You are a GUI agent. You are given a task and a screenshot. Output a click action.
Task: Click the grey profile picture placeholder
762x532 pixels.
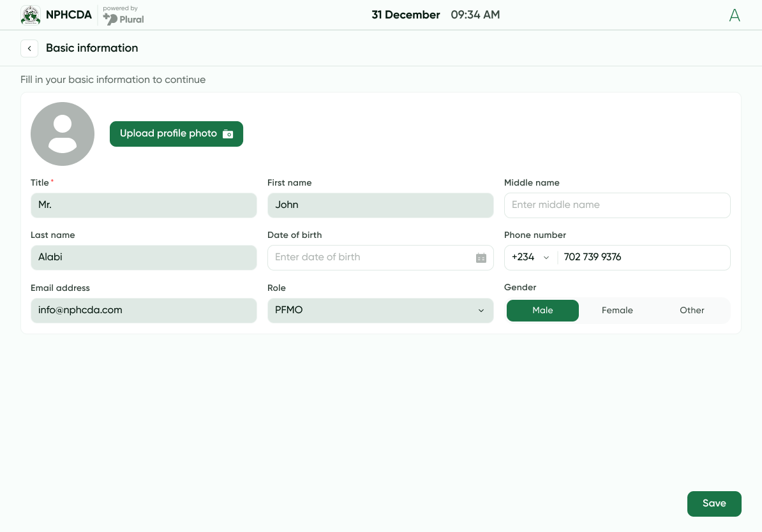point(62,133)
